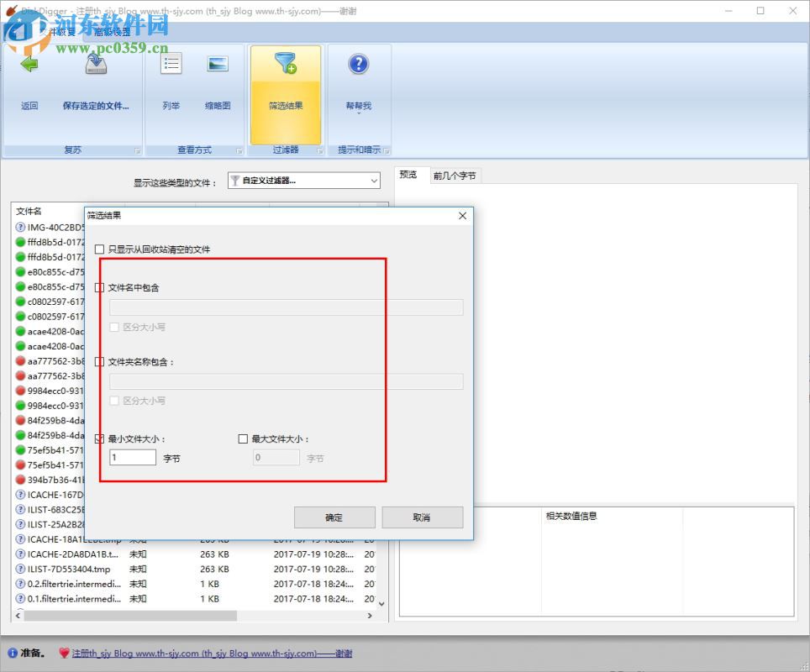Switch to 列举 list view icon
810x672 pixels.
(171, 63)
